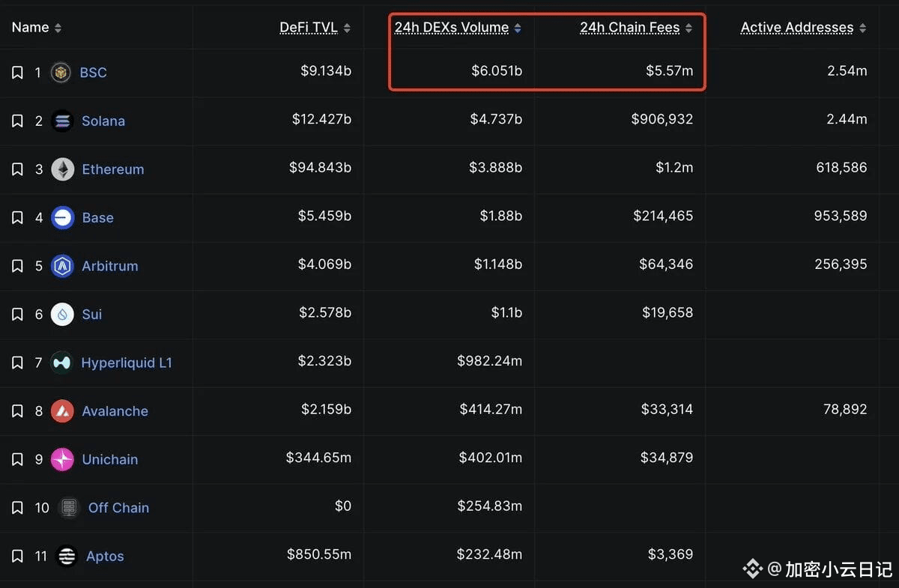
Task: Click the Arbitrum chain logo icon
Action: 62,266
